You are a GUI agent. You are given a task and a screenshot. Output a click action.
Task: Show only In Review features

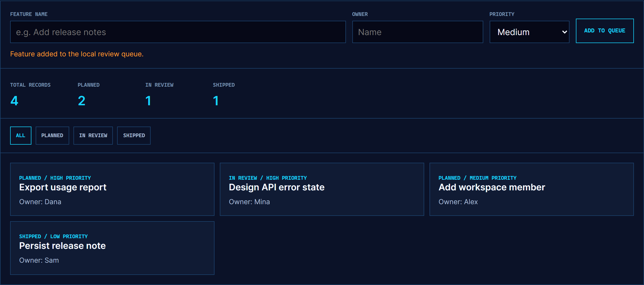pos(93,136)
